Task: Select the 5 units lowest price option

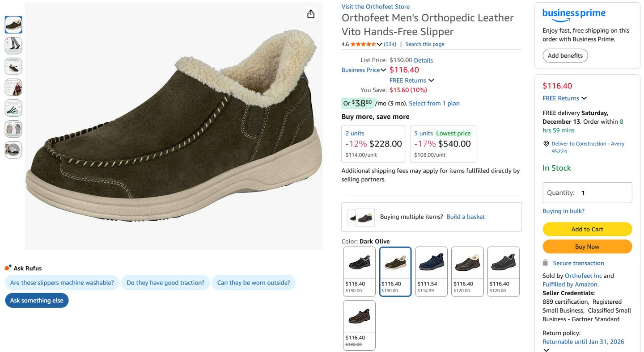Action: (443, 143)
